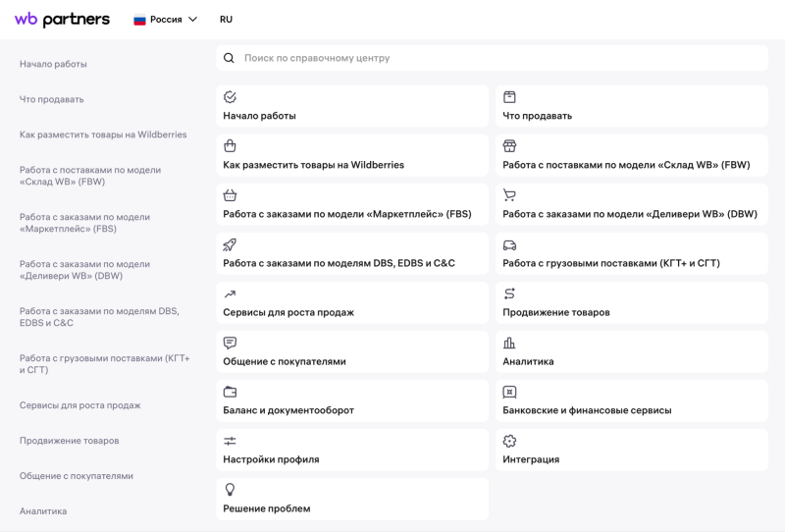Select sidebar item Склад WB (FBW)

pyautogui.click(x=90, y=176)
